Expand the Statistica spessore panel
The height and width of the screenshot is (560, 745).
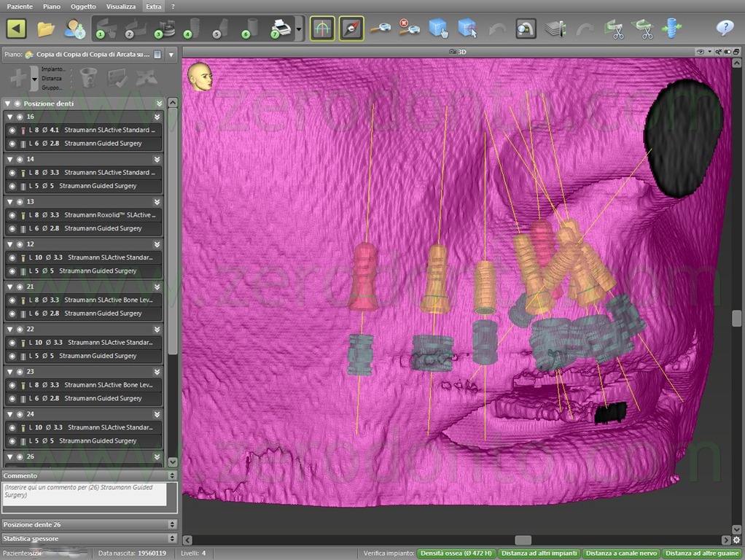(x=172, y=538)
